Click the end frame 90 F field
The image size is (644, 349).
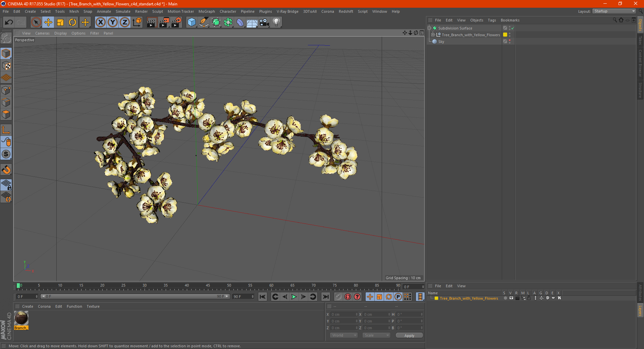(243, 297)
